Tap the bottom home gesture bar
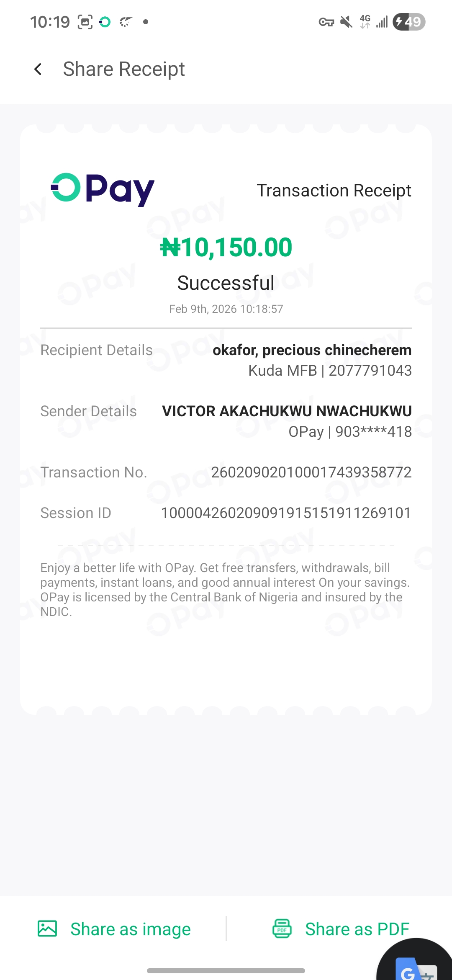Viewport: 452px width, 980px height. tap(226, 970)
